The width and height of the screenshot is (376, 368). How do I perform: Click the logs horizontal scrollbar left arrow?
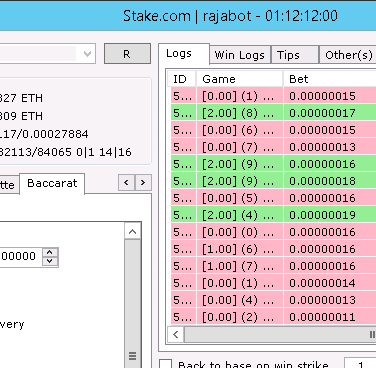(176, 334)
